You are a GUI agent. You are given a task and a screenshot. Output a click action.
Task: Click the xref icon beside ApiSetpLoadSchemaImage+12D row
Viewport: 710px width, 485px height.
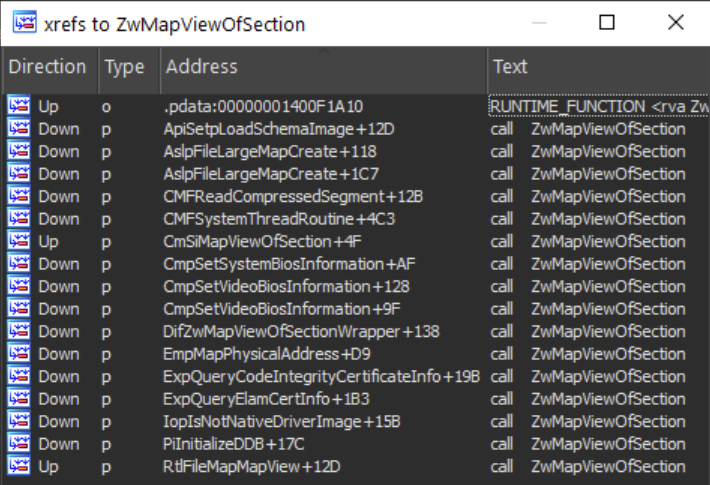(x=18, y=129)
